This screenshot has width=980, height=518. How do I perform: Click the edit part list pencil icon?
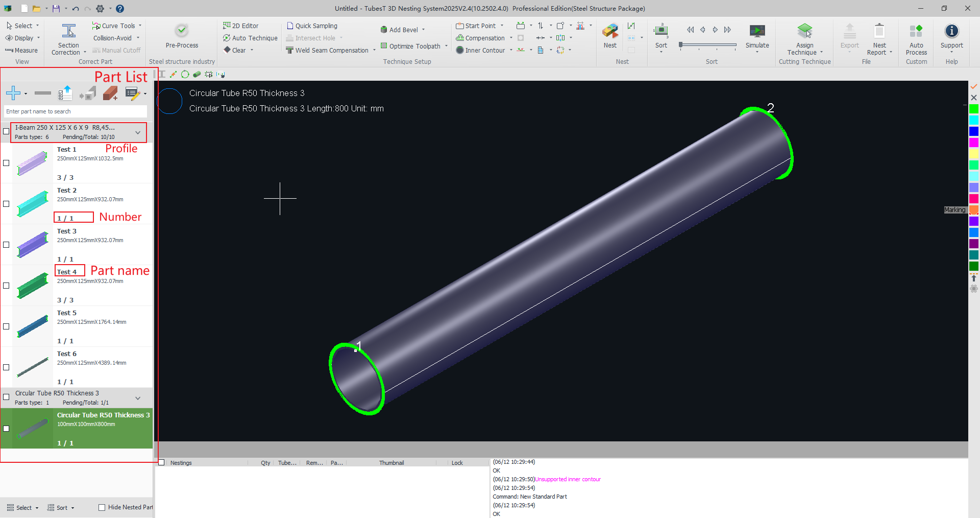point(133,93)
